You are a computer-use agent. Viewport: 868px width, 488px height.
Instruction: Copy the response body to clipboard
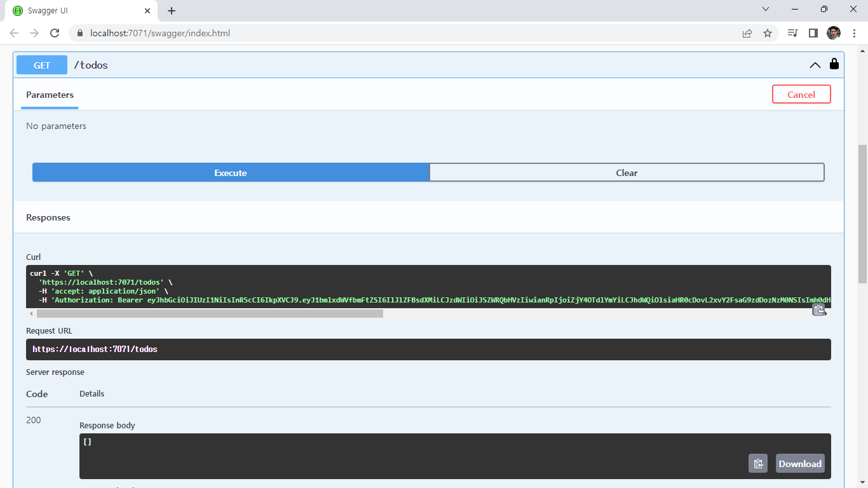coord(757,464)
